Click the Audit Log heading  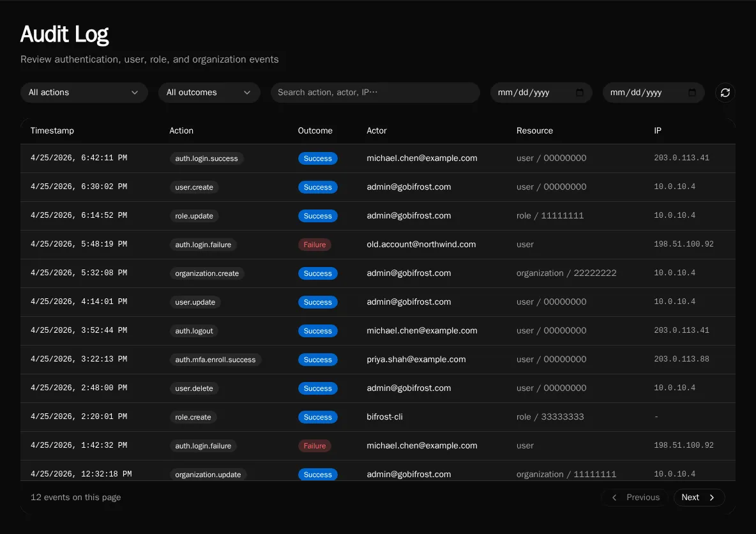click(x=64, y=34)
